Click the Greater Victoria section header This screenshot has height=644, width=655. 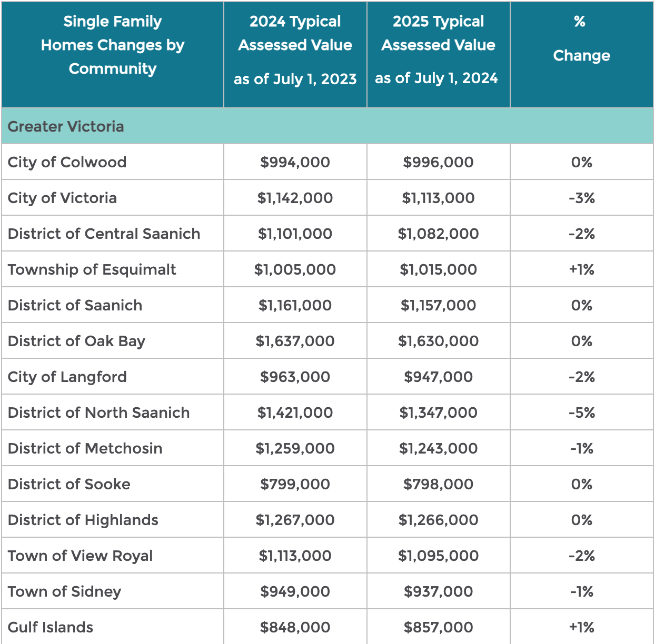66,126
